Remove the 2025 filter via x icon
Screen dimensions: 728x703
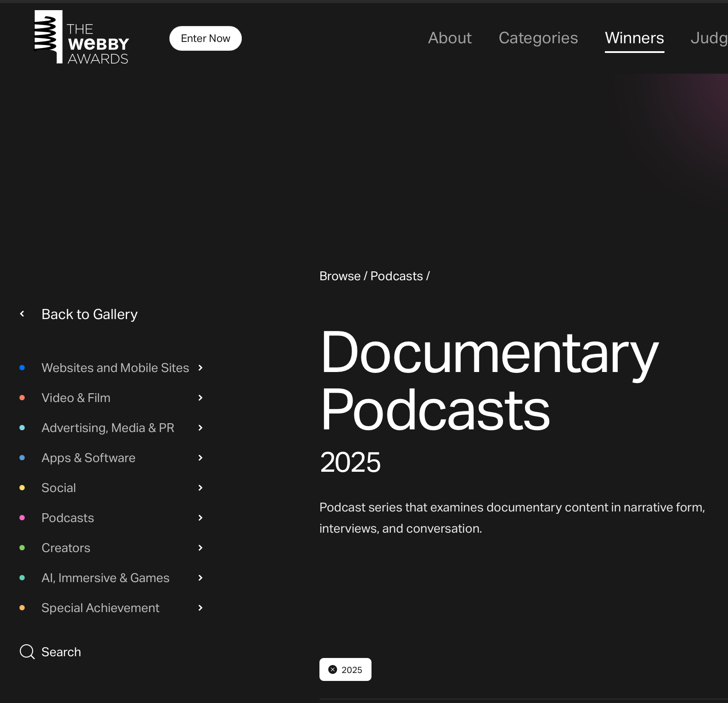(x=333, y=669)
